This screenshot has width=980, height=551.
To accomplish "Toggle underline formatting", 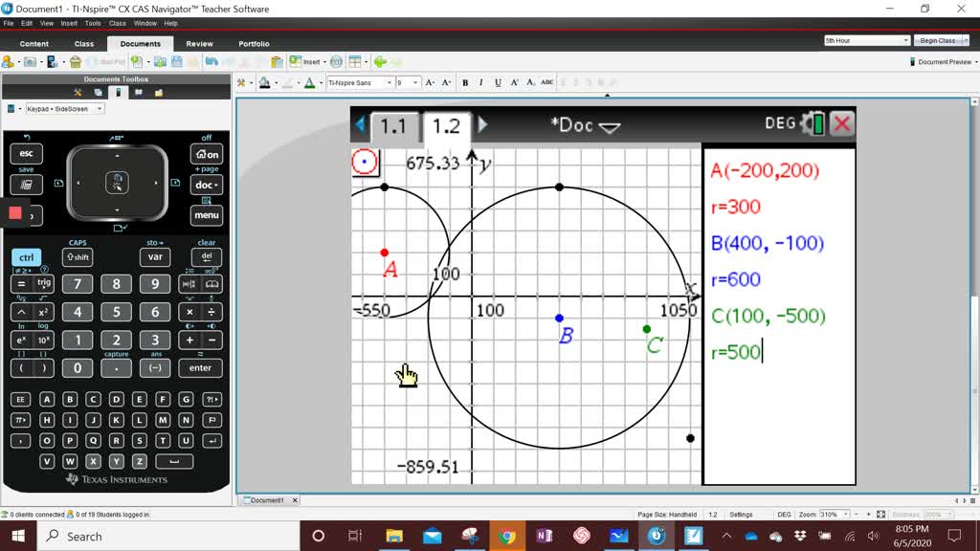I will tap(498, 82).
